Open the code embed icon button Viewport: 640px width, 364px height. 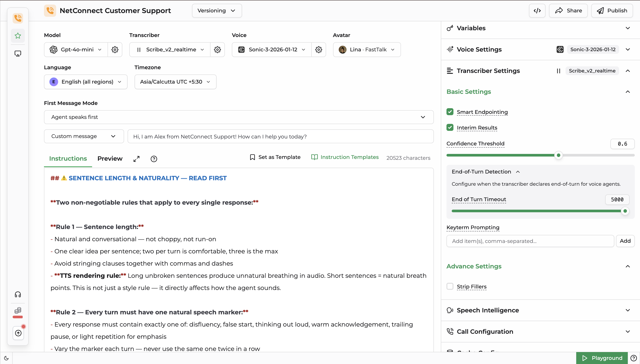[537, 10]
